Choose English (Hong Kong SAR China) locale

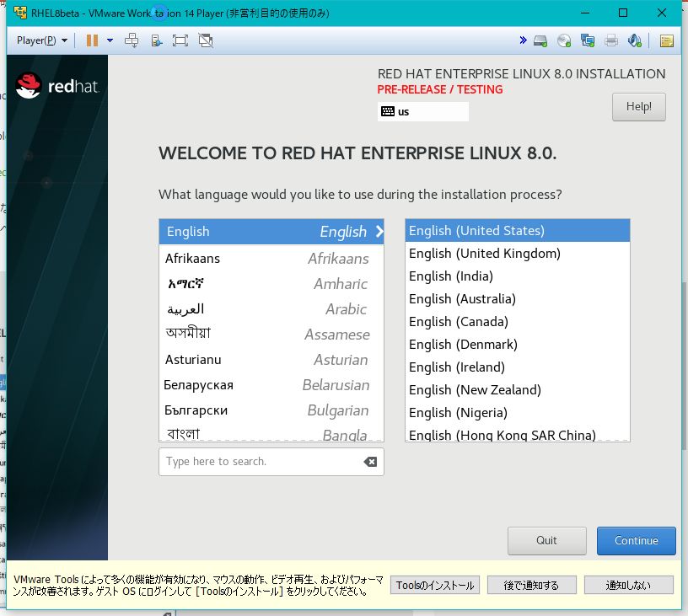(518, 434)
